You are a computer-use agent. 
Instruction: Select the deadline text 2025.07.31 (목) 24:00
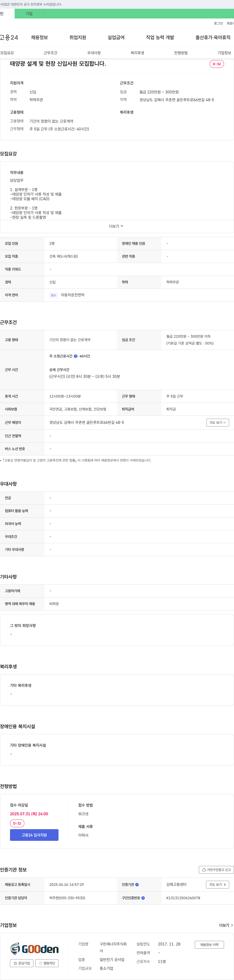click(29, 814)
